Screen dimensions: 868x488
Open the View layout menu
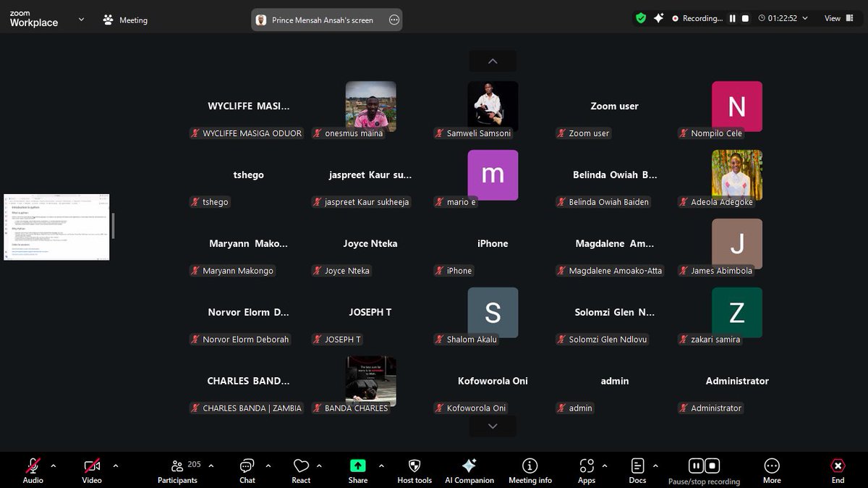point(838,19)
